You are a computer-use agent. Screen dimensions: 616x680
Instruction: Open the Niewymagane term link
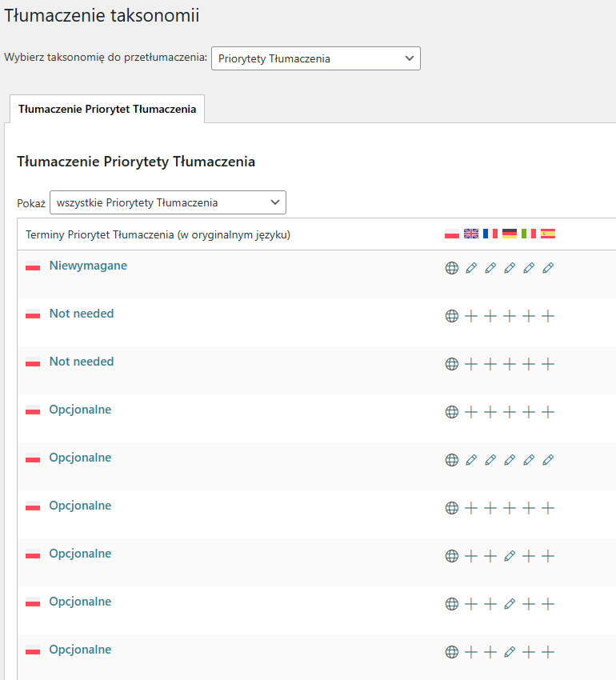click(x=88, y=266)
